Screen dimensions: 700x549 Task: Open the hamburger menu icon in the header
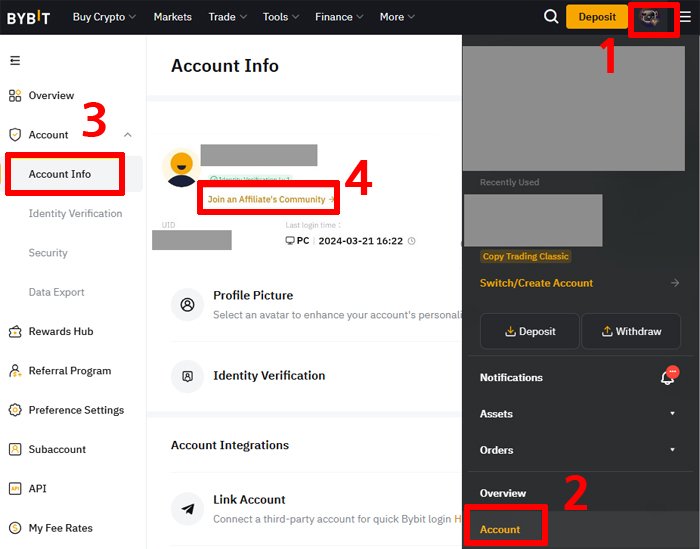[x=685, y=17]
